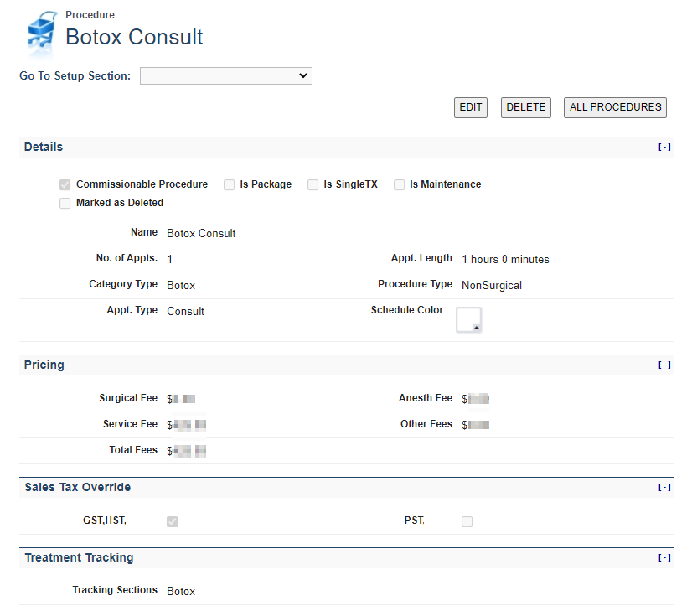Check the Marked as Deleted box
This screenshot has width=692, height=616.
65,203
